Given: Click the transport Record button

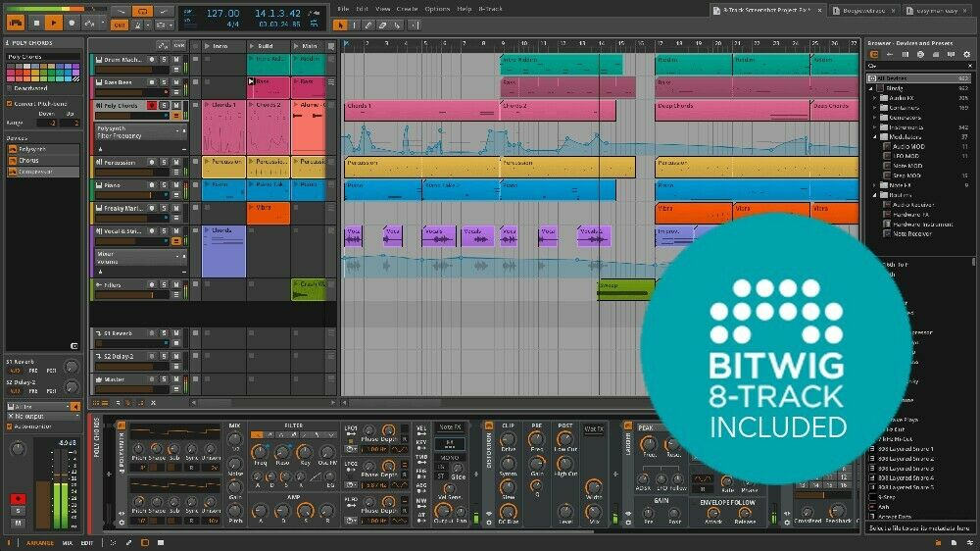Looking at the screenshot, I should coord(70,22).
